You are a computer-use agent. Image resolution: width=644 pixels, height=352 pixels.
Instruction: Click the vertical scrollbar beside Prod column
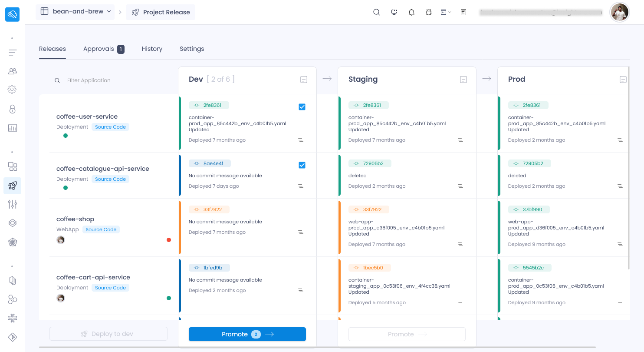(628, 167)
